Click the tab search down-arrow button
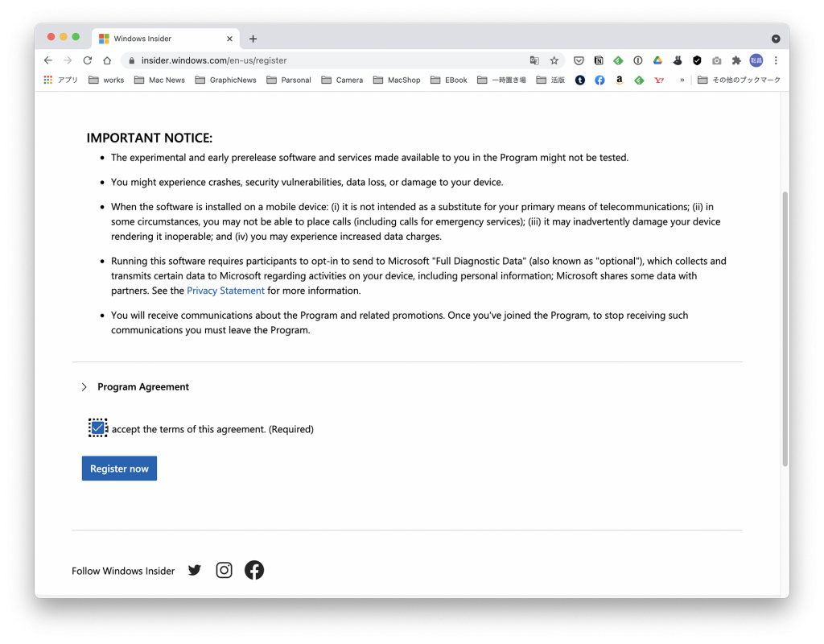The width and height of the screenshot is (824, 644). tap(776, 39)
